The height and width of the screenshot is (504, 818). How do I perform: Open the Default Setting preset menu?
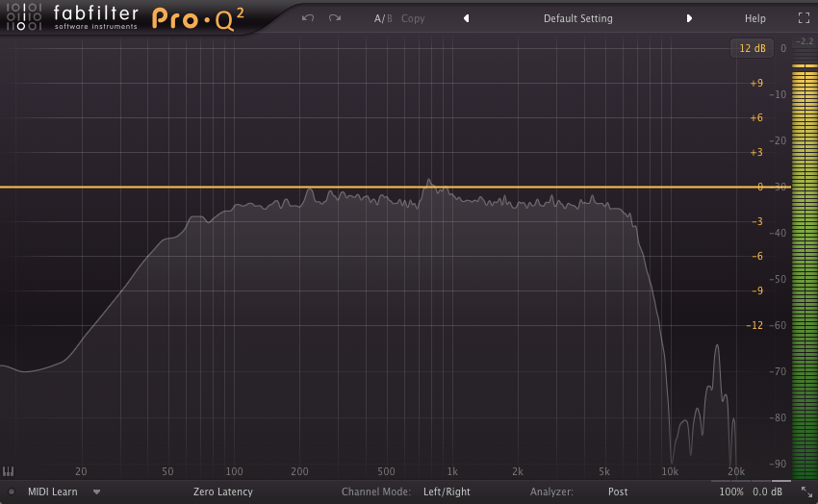pyautogui.click(x=578, y=19)
